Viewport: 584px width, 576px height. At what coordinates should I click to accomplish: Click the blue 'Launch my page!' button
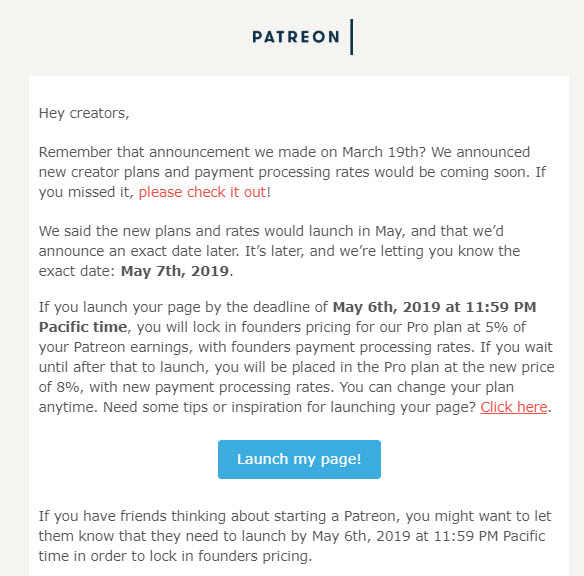pos(299,459)
